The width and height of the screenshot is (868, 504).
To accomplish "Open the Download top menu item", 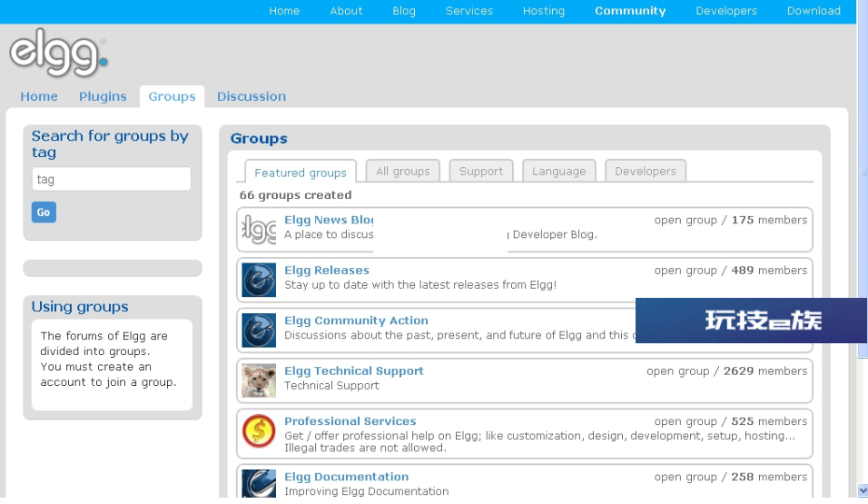I will 814,11.
